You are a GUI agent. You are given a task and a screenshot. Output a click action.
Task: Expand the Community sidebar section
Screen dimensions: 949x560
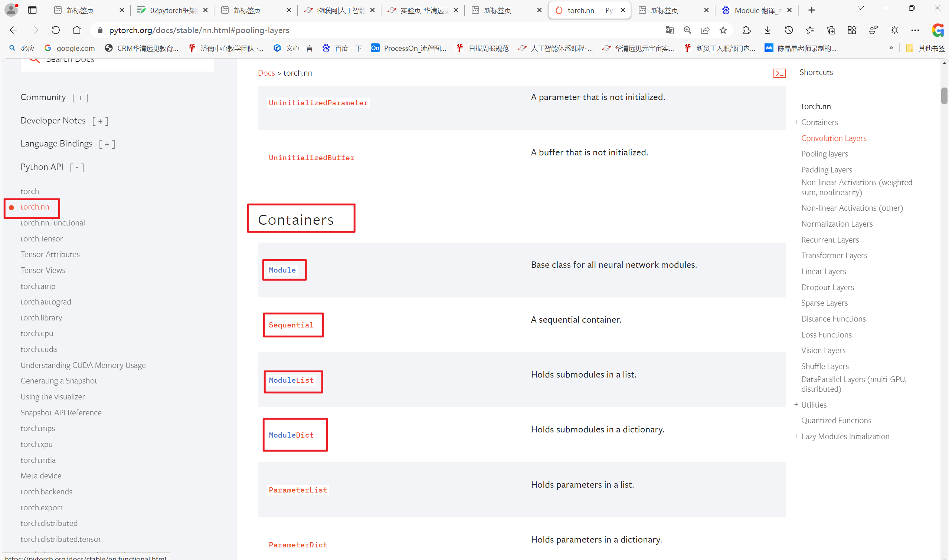[x=81, y=98]
